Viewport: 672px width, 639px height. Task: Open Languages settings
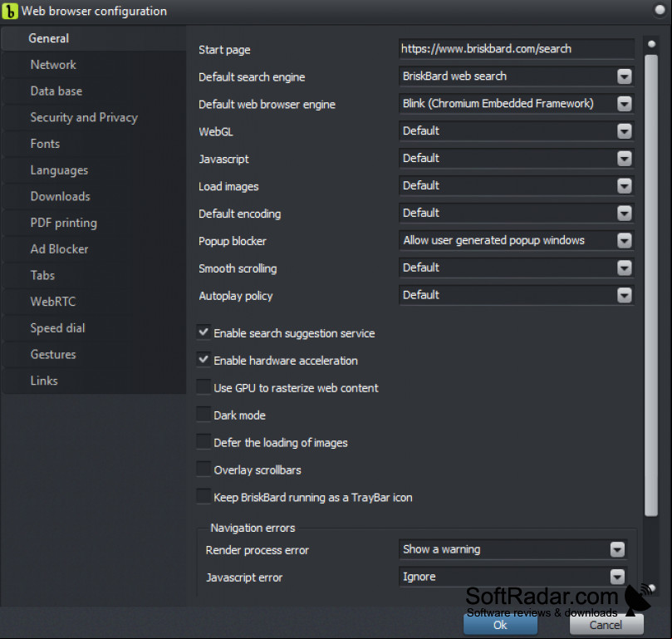[x=93, y=170]
